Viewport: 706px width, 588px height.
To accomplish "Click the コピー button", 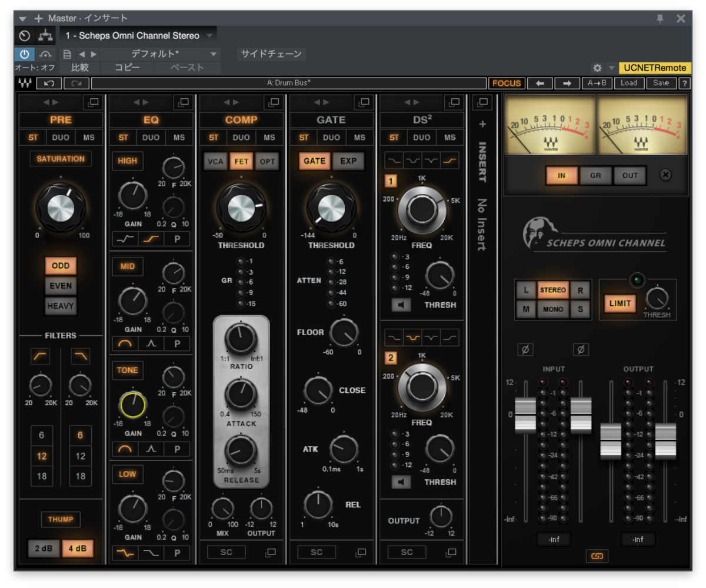I will point(127,68).
